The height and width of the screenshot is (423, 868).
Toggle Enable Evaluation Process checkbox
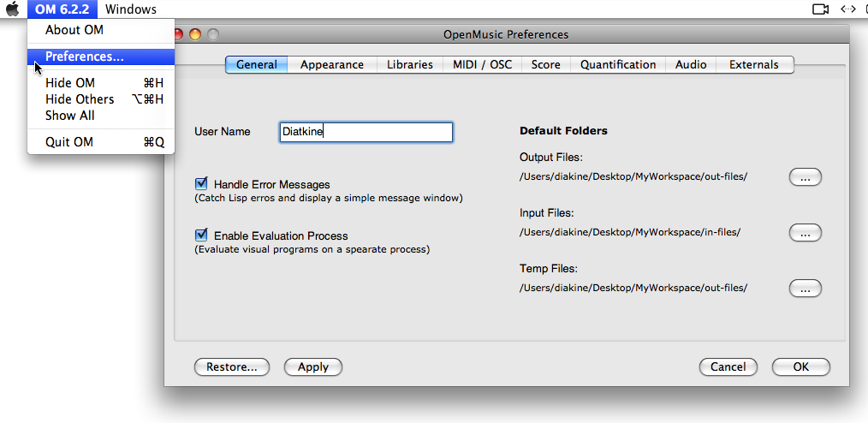click(x=201, y=235)
